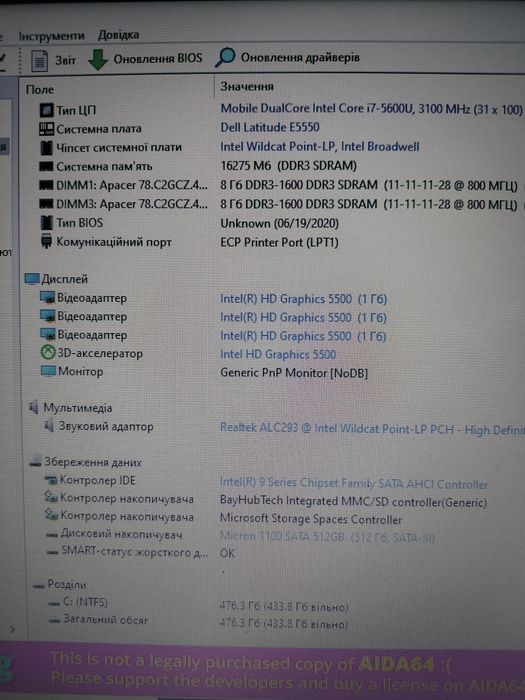Click the Контролер IDE icon
This screenshot has height=700, width=525.
coord(51,480)
